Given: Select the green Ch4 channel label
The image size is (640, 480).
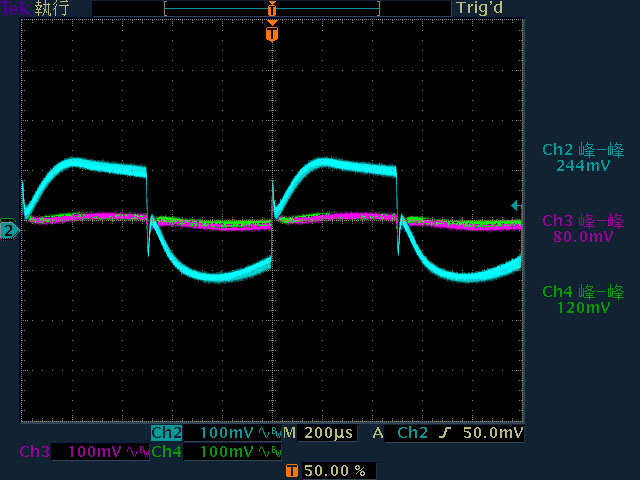Looking at the screenshot, I should (167, 452).
